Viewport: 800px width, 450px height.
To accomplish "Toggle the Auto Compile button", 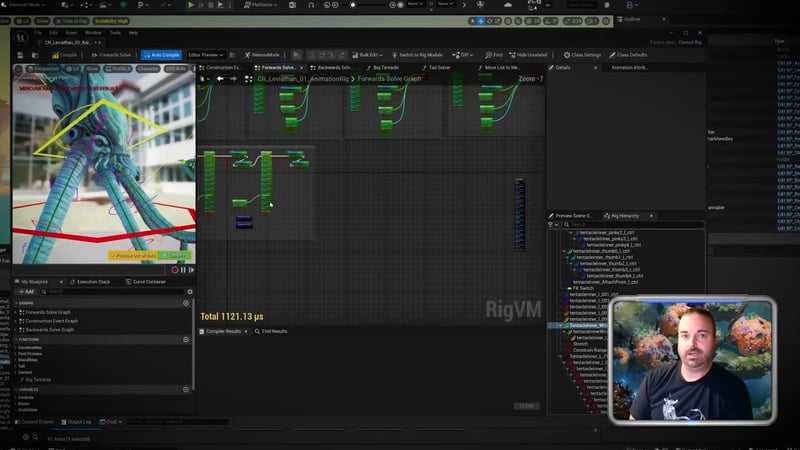I will click(x=161, y=55).
